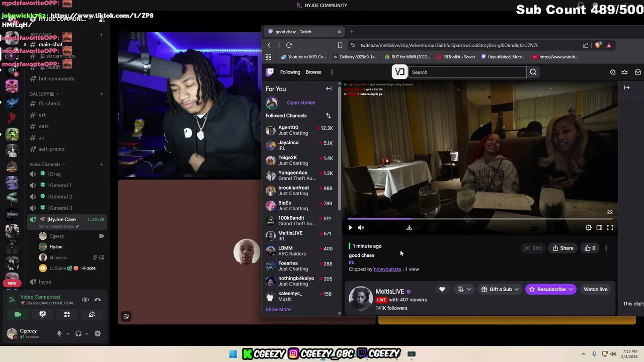Open Youtube to MP3 Co bookmark
The width and height of the screenshot is (644, 362).
303,57
